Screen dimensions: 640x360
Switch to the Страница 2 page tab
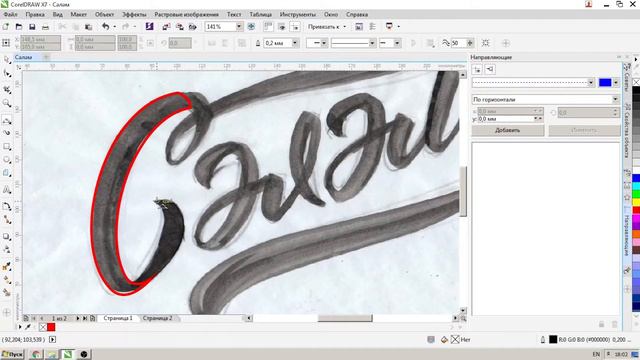158,318
